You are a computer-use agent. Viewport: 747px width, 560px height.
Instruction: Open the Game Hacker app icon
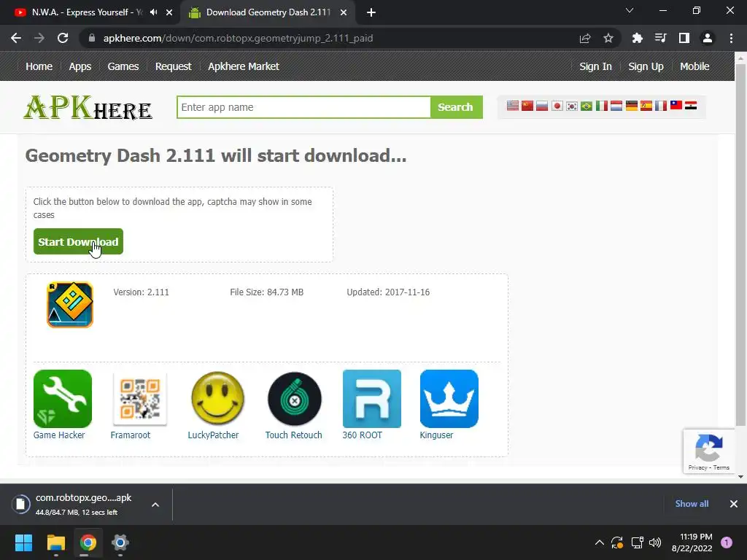63,399
